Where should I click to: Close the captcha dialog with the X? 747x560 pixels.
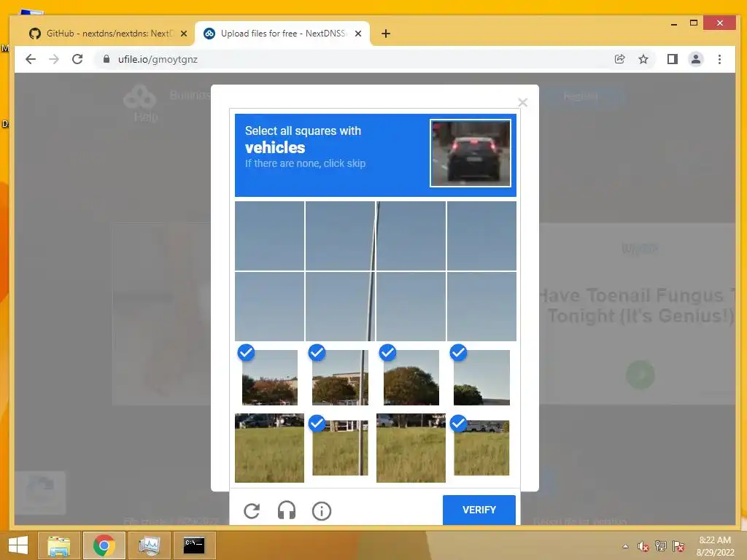[522, 102]
